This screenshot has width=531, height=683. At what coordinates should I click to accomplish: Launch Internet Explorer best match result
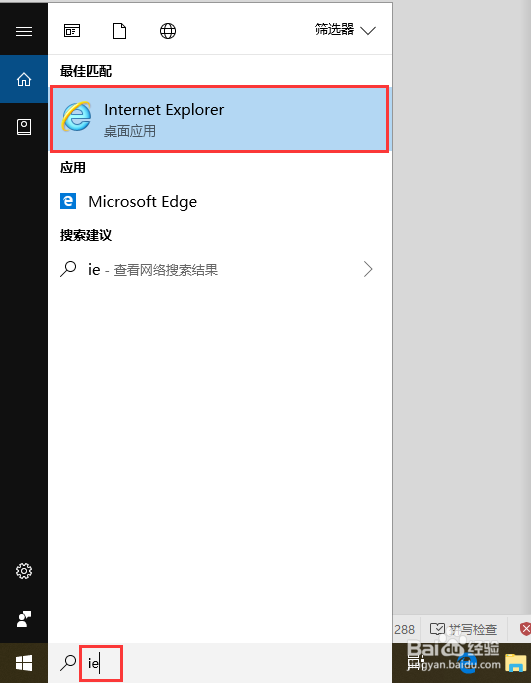click(x=220, y=119)
